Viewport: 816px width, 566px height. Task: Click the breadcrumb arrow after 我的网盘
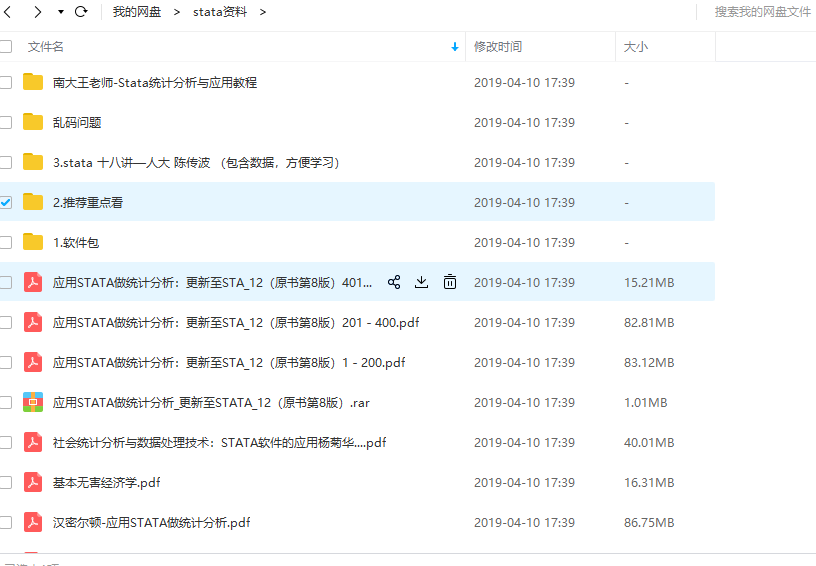click(x=177, y=12)
